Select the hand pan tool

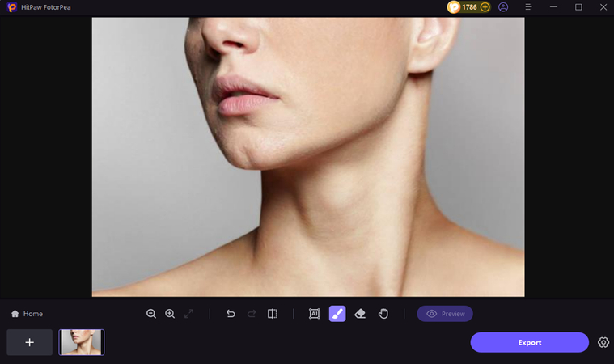coord(383,314)
